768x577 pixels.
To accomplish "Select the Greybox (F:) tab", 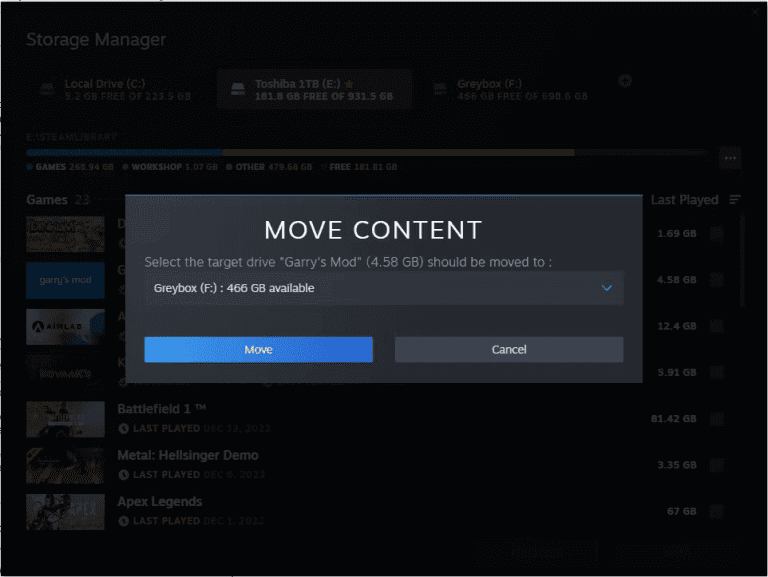I will pos(511,90).
